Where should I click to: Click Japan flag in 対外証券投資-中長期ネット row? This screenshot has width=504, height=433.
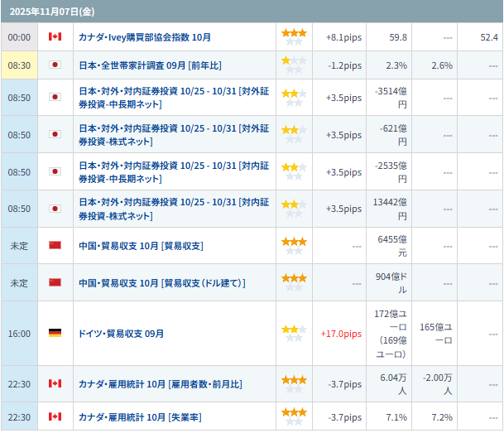click(55, 98)
